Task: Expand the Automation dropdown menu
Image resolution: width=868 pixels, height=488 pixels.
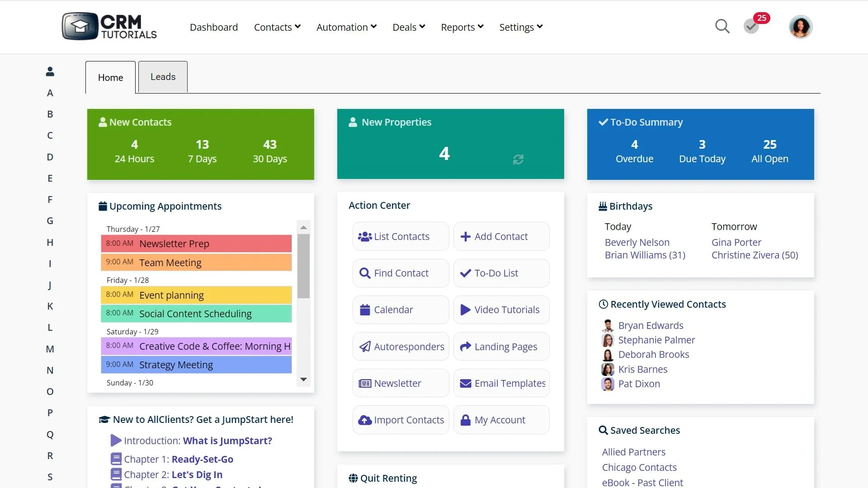Action: coord(346,27)
